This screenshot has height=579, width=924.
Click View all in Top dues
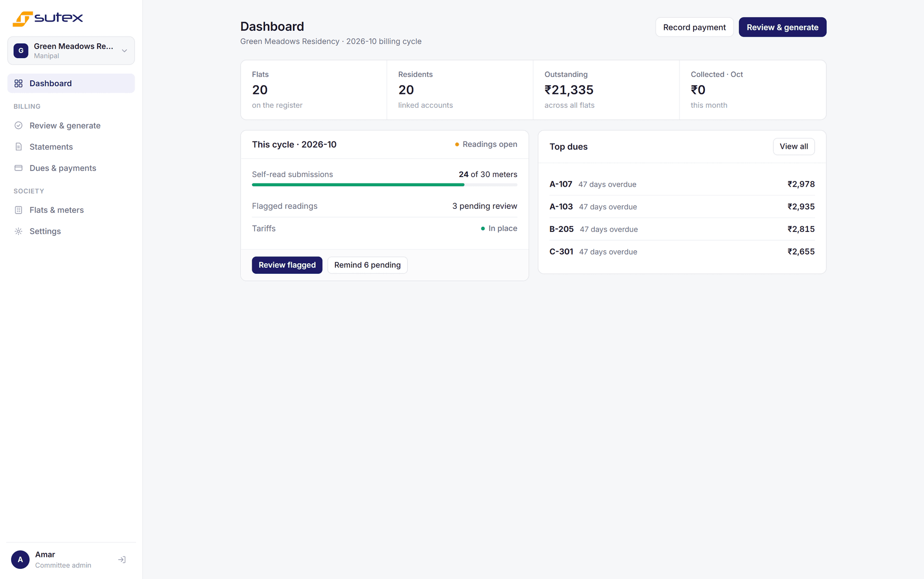pos(794,146)
